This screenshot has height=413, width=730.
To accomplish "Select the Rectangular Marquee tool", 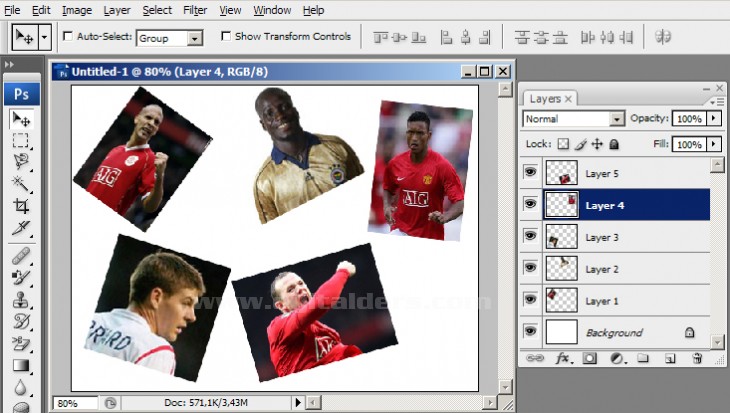I will pos(20,140).
